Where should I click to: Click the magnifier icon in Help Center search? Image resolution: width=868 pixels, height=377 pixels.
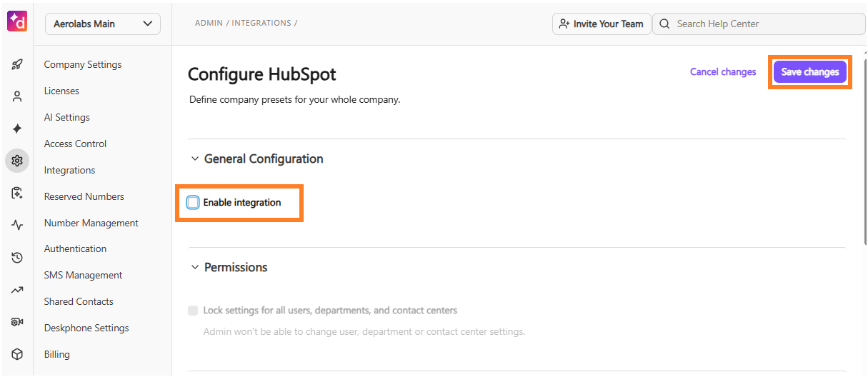[664, 24]
